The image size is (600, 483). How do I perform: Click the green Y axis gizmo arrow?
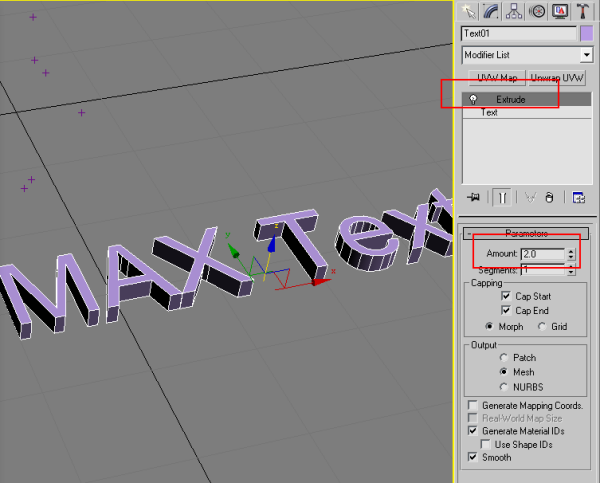pos(233,251)
